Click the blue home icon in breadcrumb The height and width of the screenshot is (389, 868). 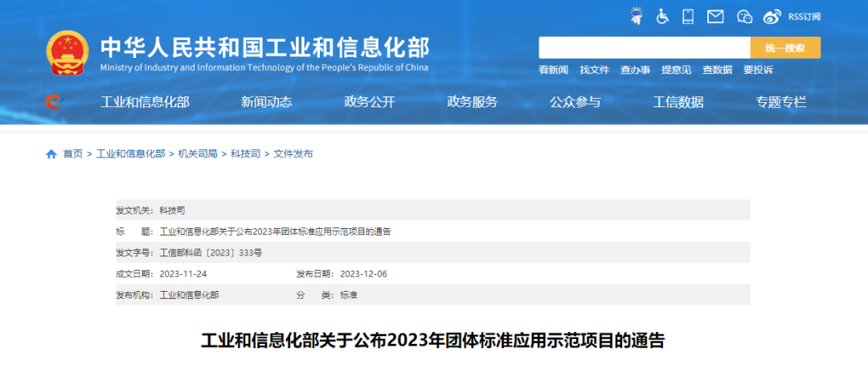pyautogui.click(x=51, y=154)
